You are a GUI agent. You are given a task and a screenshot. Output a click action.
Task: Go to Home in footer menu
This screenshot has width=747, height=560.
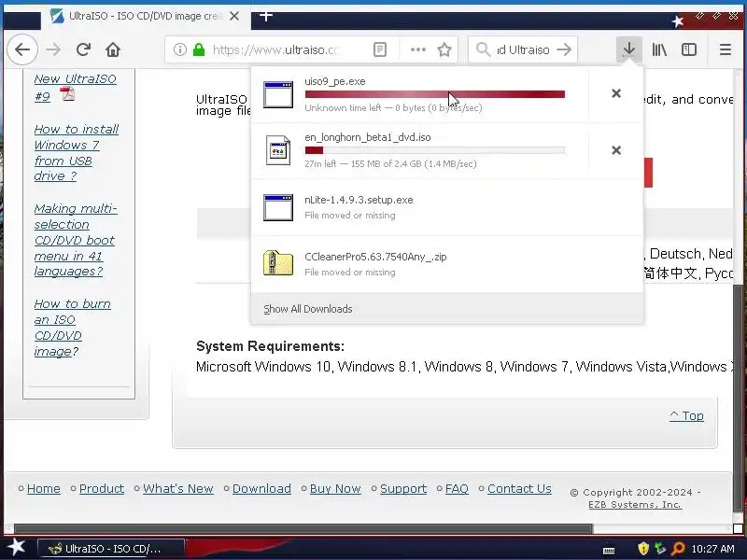pos(43,488)
